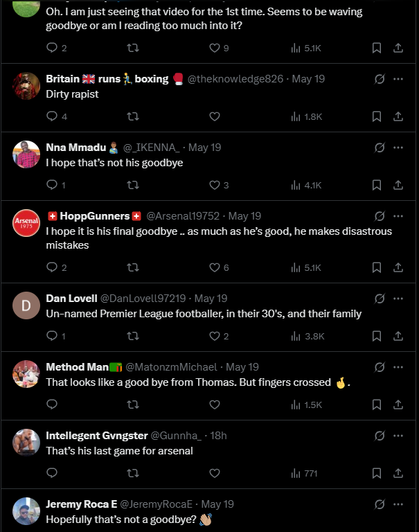Reply to Intellegent Gvngster's tweet
This screenshot has width=419, height=532.
coord(52,473)
